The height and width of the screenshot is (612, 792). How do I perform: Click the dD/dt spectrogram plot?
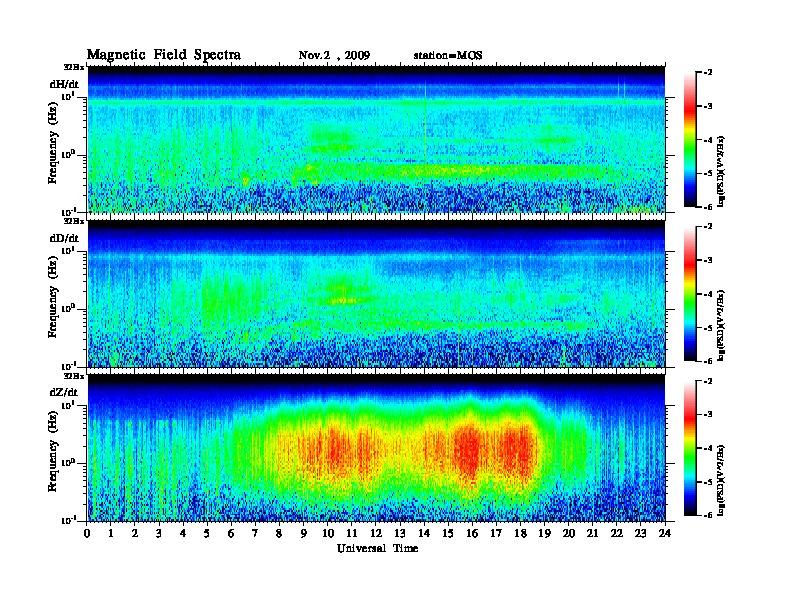[x=376, y=293]
